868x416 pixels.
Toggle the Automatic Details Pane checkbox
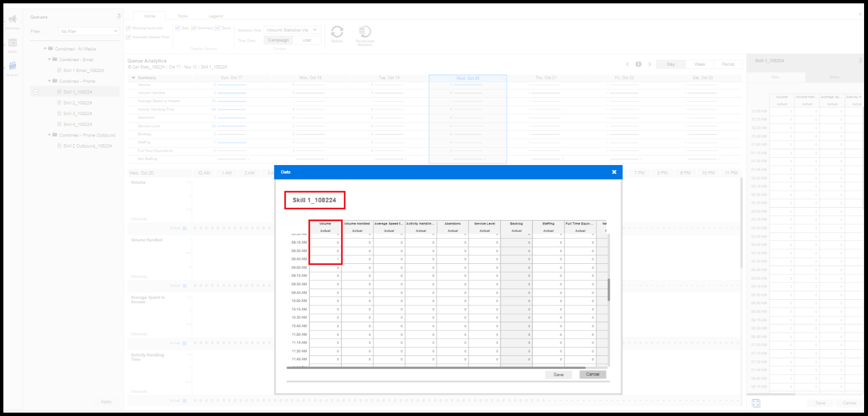[128, 37]
